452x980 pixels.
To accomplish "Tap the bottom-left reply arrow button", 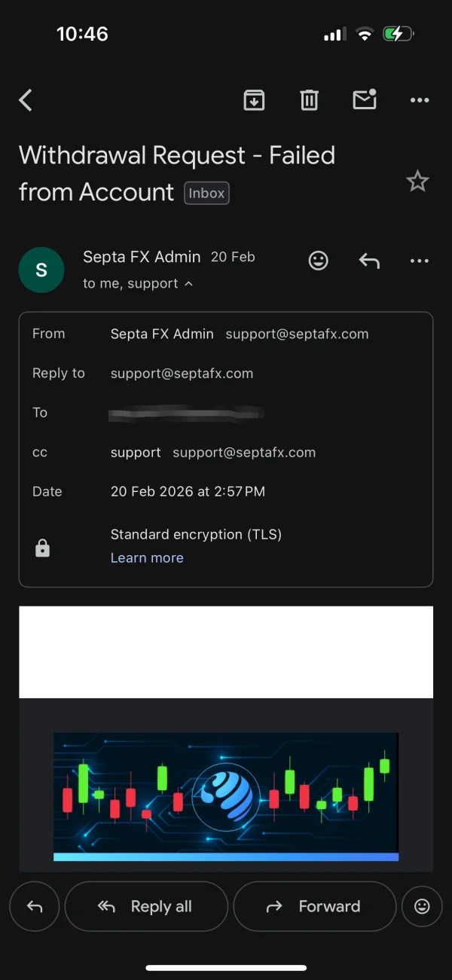I will [x=35, y=907].
